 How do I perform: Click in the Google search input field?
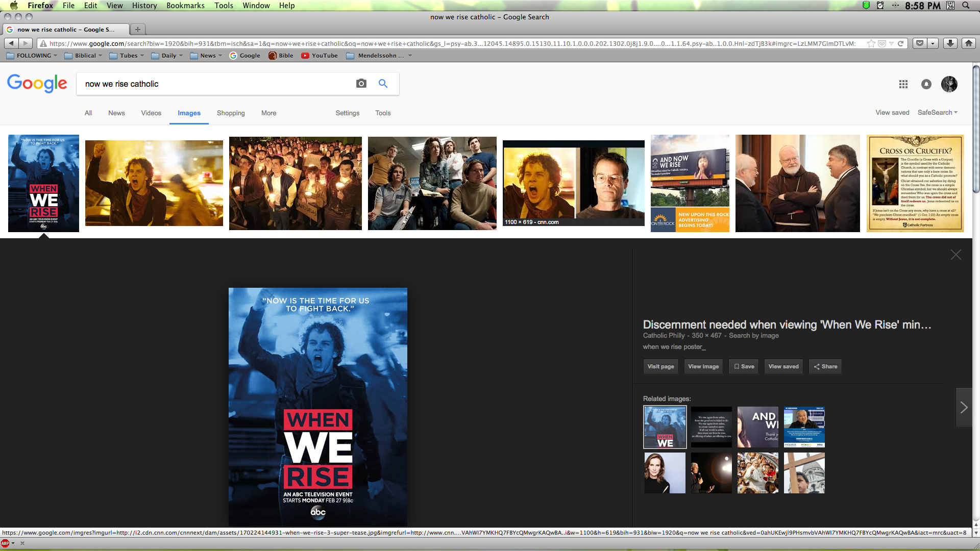[x=214, y=84]
